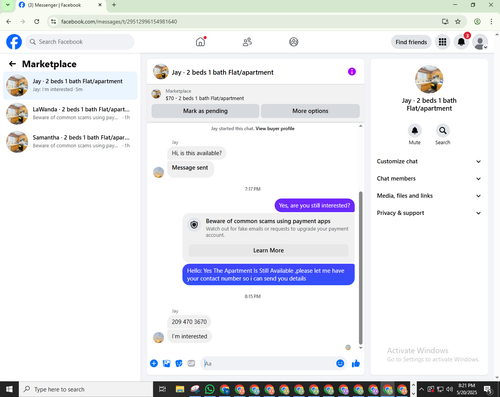Open the Facebook logo home link
500x397 pixels.
pos(14,42)
